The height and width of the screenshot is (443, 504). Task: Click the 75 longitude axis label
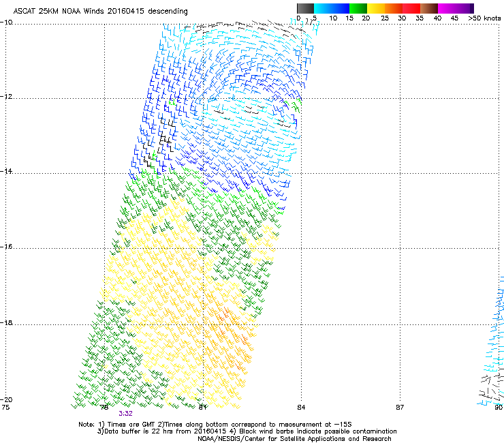point(5,408)
